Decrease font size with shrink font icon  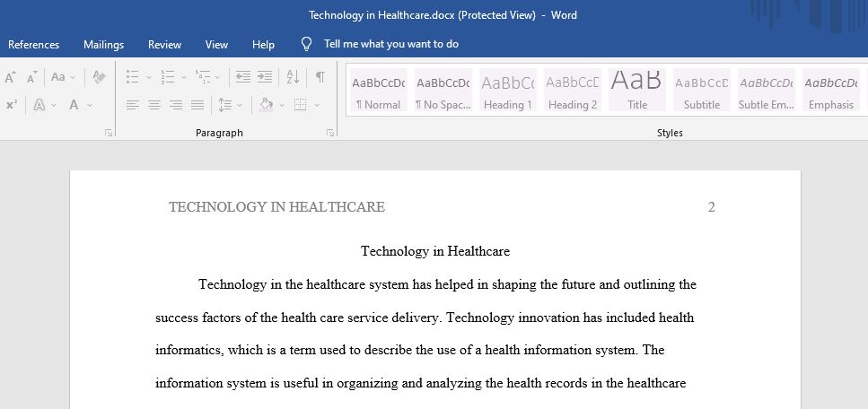tap(32, 77)
